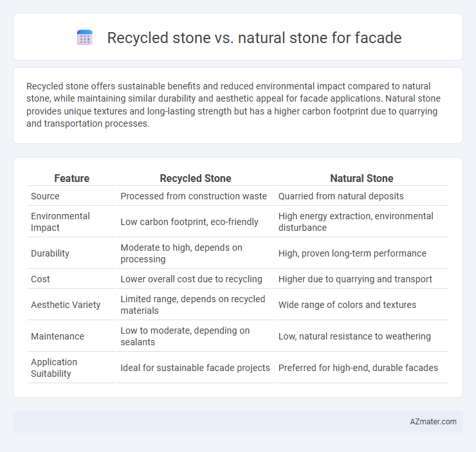The height and width of the screenshot is (452, 476).
Task: Click the 'Natural Stone' column header
Action: click(x=362, y=178)
